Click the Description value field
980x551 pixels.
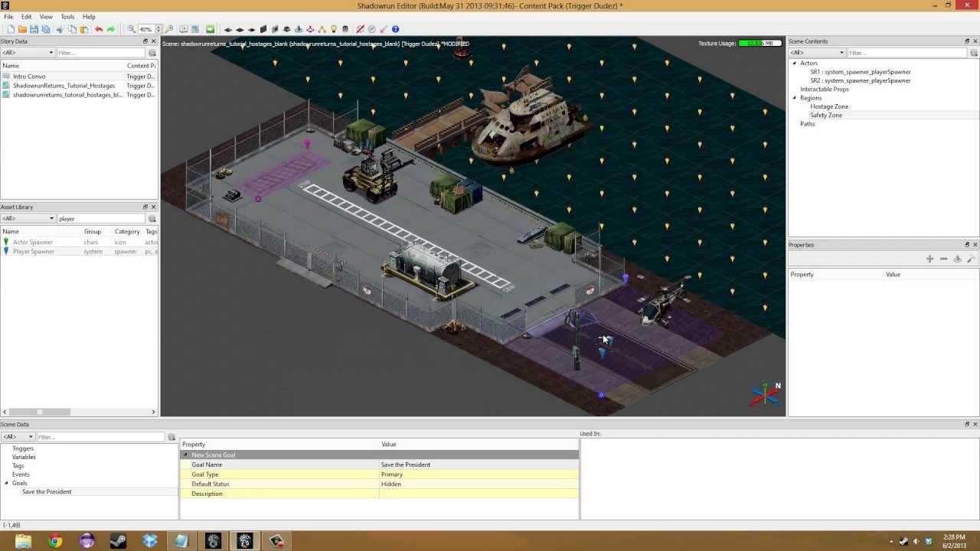coord(479,494)
